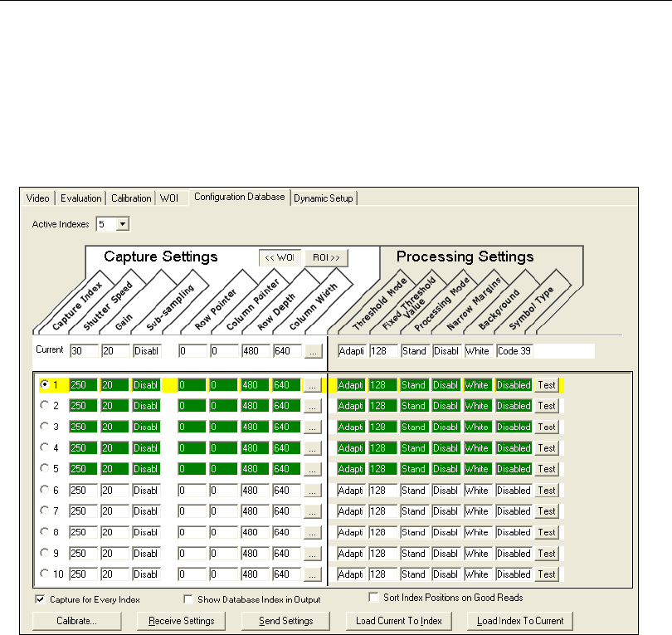Viewport: 672px width, 635px height.
Task: Enable Sort Index Positions on Good Reads
Action: click(373, 597)
